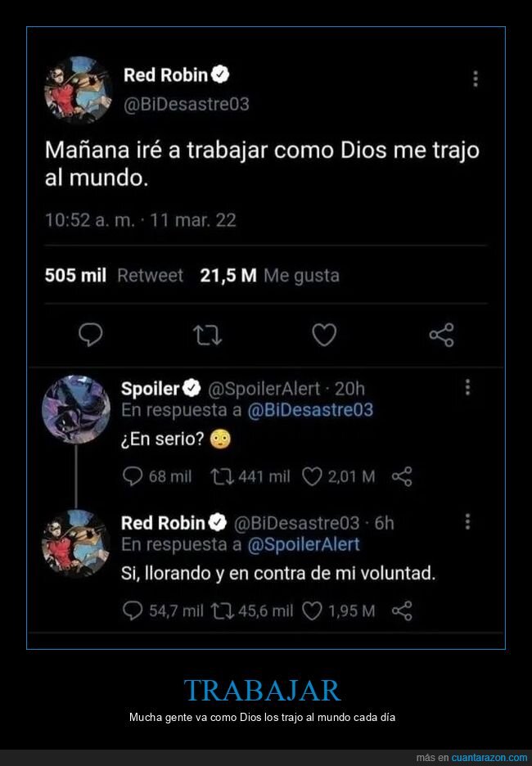This screenshot has width=532, height=766.
Task: Reply to Red Robin's 'llorando' tweet
Action: tap(133, 611)
